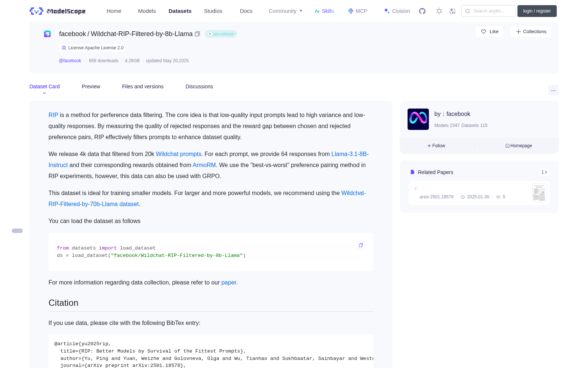
Task: Click the ModelScope logo
Action: 58,11
